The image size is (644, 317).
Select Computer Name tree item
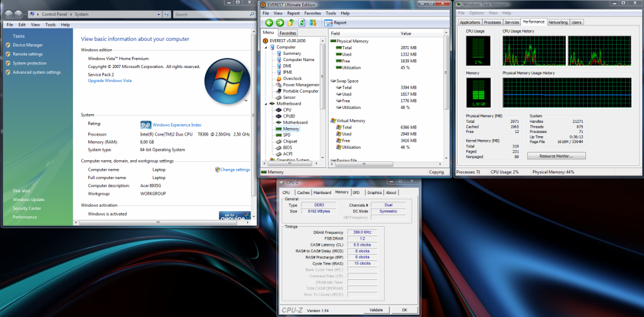pos(298,59)
